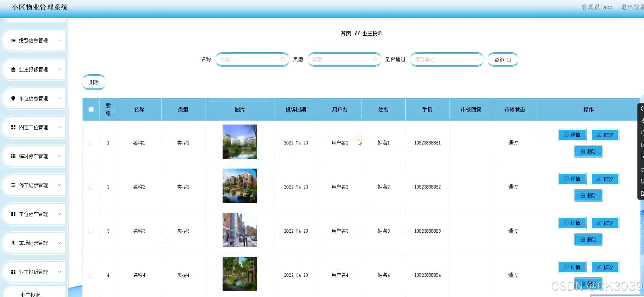Screen dimensions: 644x297
Task: Click the 离场记录管理 person icon
Action: [13, 243]
